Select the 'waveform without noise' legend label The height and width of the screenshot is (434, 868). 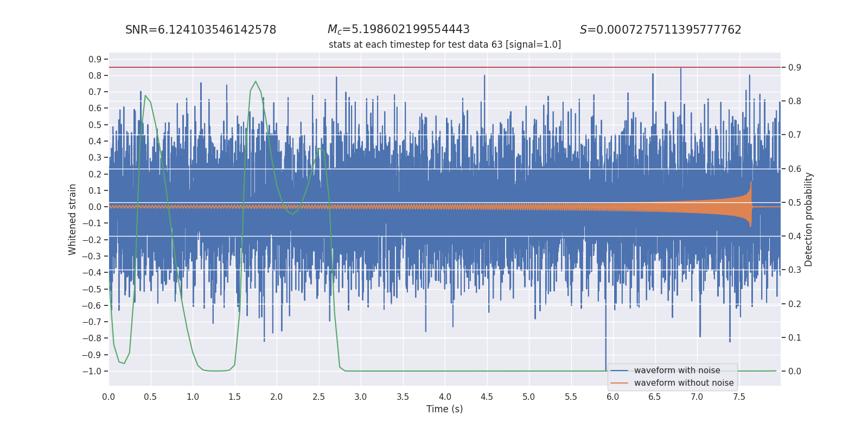[684, 383]
